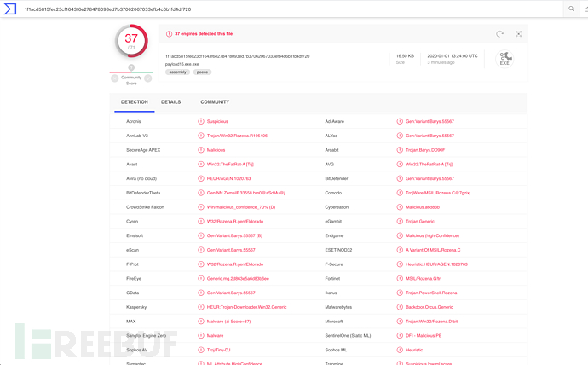Click Ad-Aware detection alert icon
This screenshot has height=365, width=588.
tap(400, 121)
